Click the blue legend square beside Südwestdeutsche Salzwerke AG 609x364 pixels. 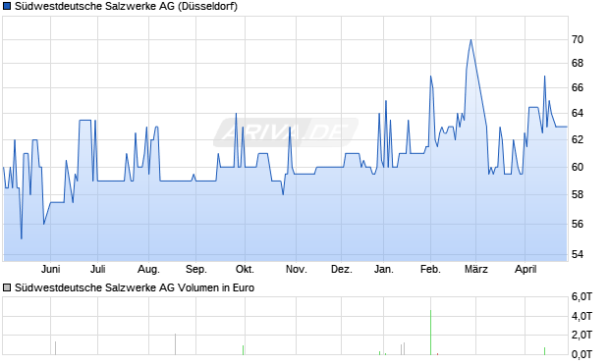[x=7, y=6]
